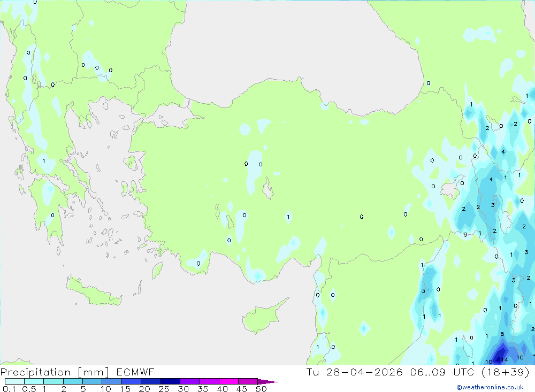Click the 20–25 mm dark blue swatch
The width and height of the screenshot is (535, 392).
coord(151,381)
